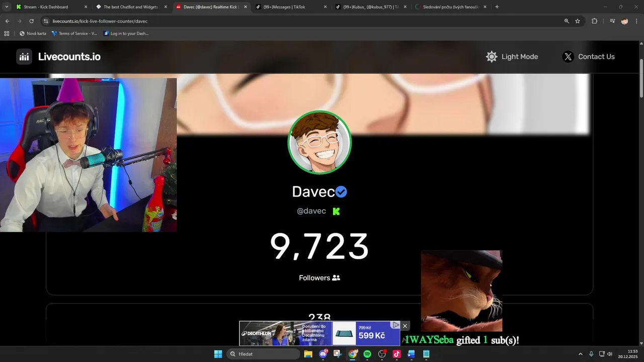The image size is (644, 362).
Task: Open the apps grid in bookmarks bar
Action: [x=7, y=34]
